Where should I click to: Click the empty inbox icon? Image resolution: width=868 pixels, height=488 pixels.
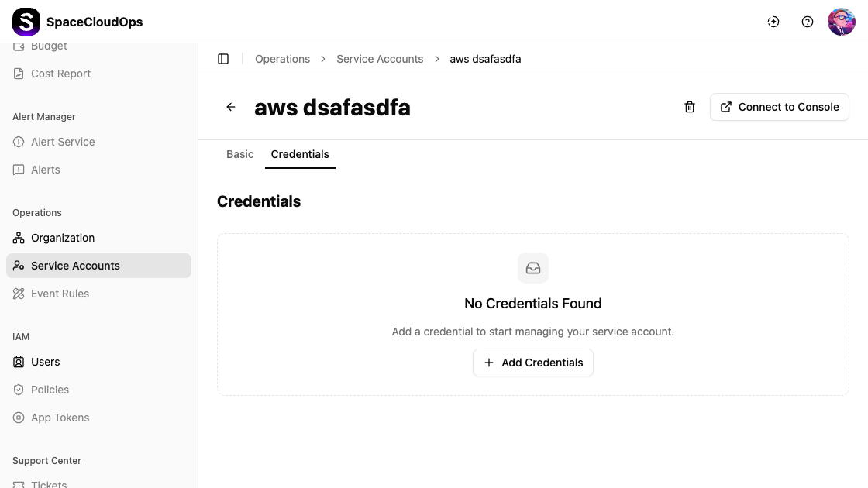point(533,268)
